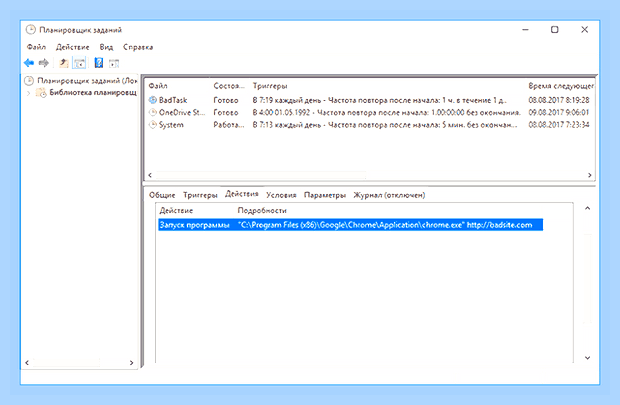This screenshot has width=620, height=405.
Task: Select the root Планировщик заданий tree node
Action: tap(87, 81)
